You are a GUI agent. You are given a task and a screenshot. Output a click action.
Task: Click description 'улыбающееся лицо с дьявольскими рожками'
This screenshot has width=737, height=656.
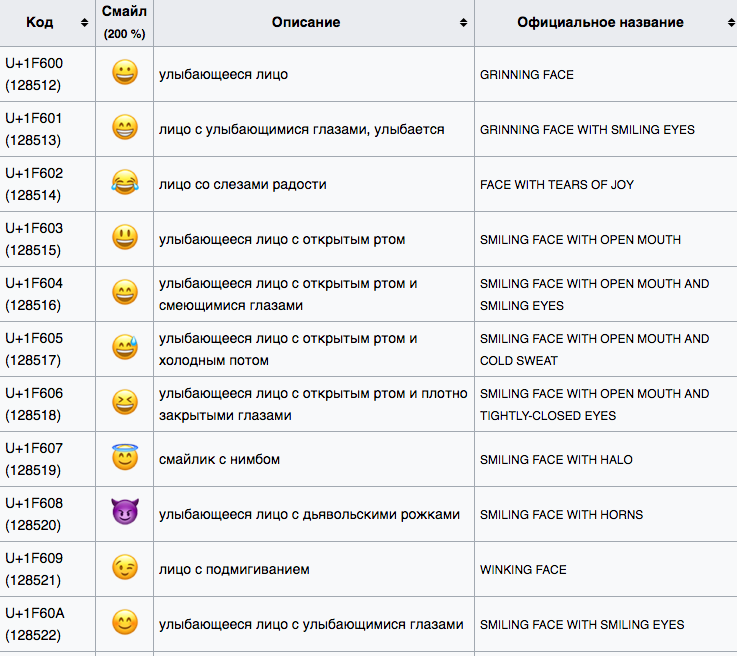click(x=309, y=515)
